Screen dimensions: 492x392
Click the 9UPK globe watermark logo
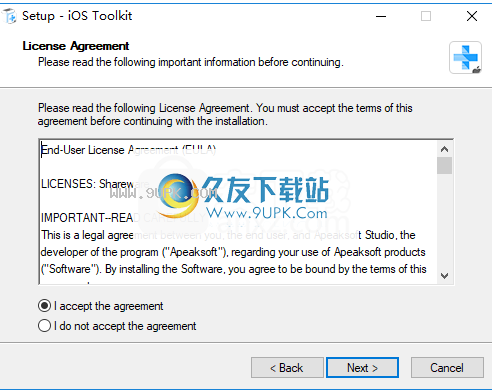coord(178,195)
